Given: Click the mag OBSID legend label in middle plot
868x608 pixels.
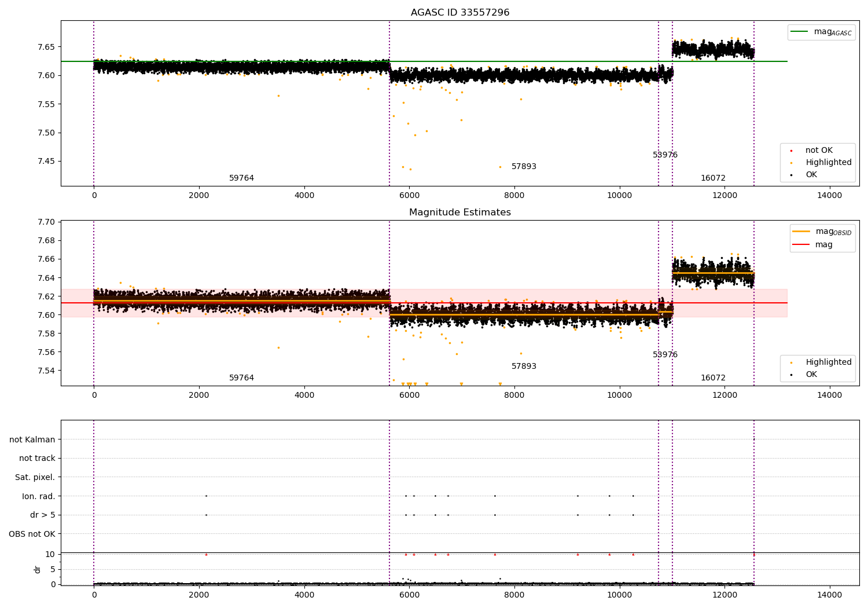Looking at the screenshot, I should pyautogui.click(x=834, y=232).
